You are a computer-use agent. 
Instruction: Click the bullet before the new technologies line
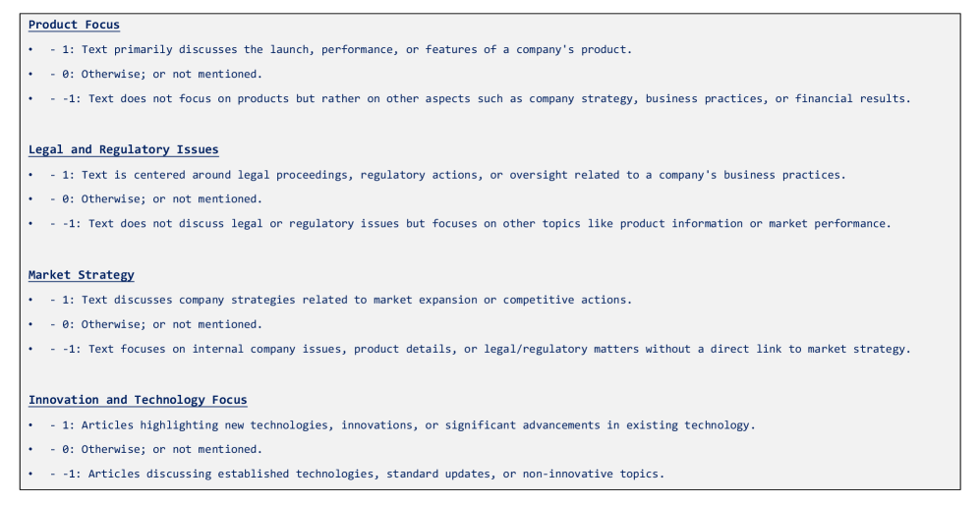coord(30,424)
